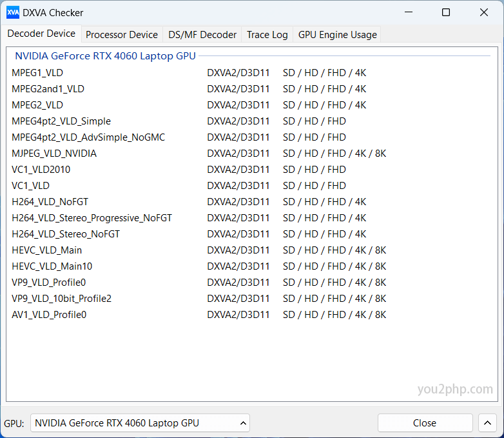The image size is (504, 438).
Task: Click the HEVC_VLD_Main10 entry
Action: click(52, 266)
